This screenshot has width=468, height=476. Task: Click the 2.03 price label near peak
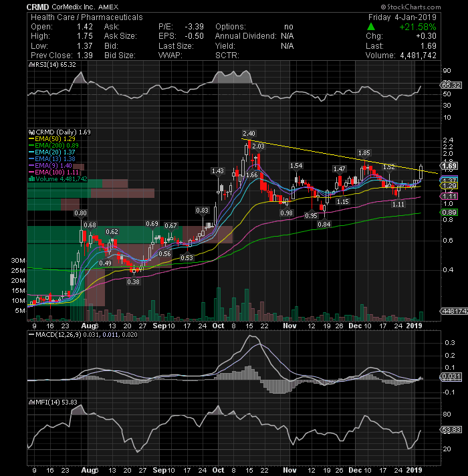tap(258, 146)
